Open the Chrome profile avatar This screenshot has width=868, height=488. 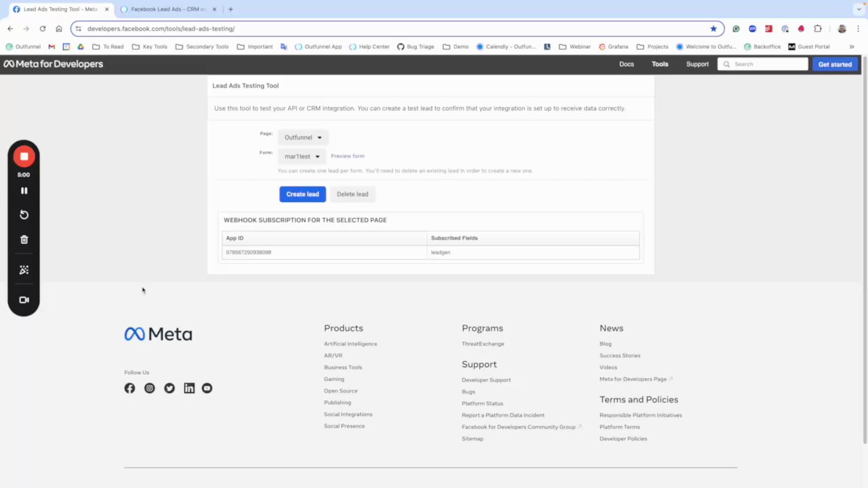click(842, 28)
